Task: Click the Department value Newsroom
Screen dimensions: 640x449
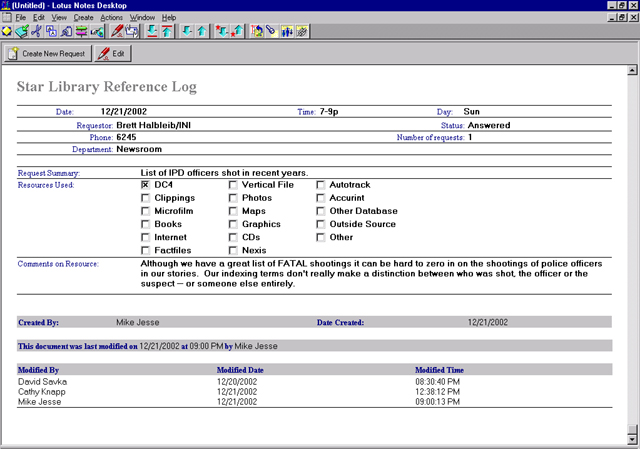Action: (139, 149)
